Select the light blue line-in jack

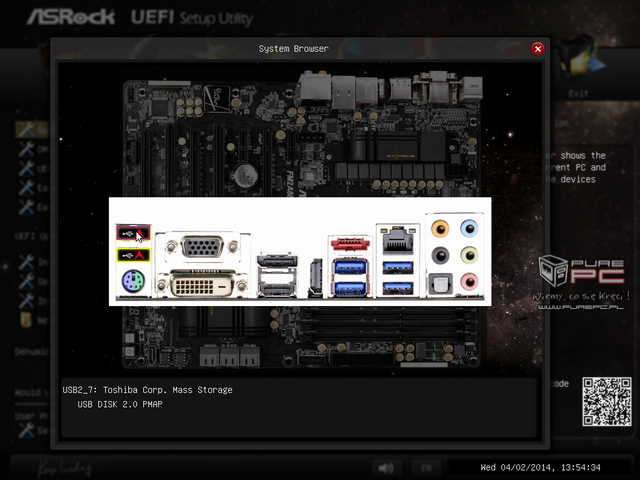[469, 229]
